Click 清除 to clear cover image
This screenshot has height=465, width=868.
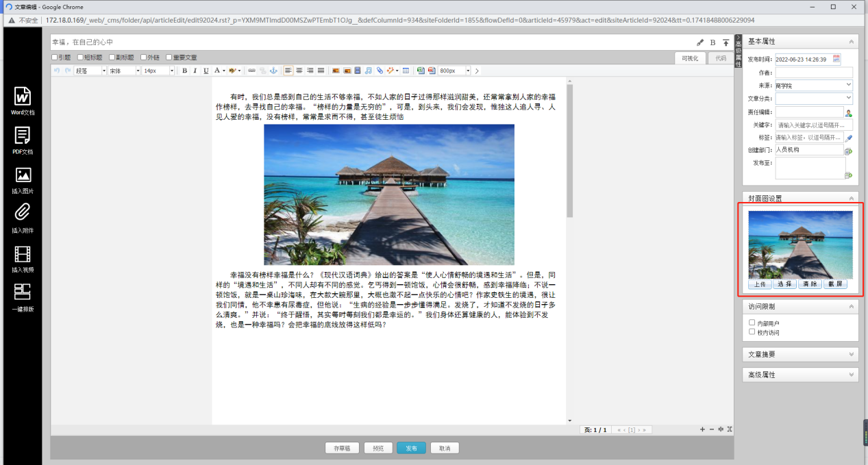pyautogui.click(x=810, y=284)
